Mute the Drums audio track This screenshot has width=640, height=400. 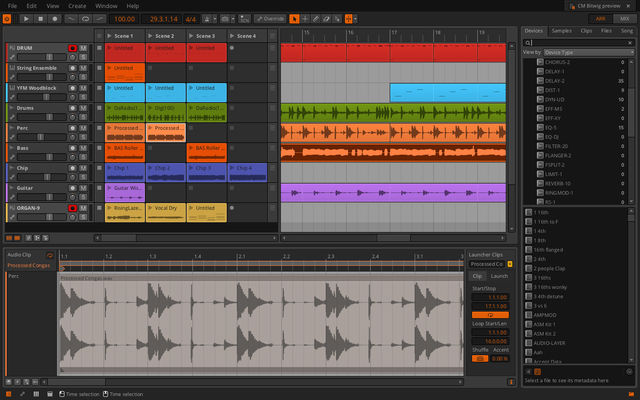[83, 108]
